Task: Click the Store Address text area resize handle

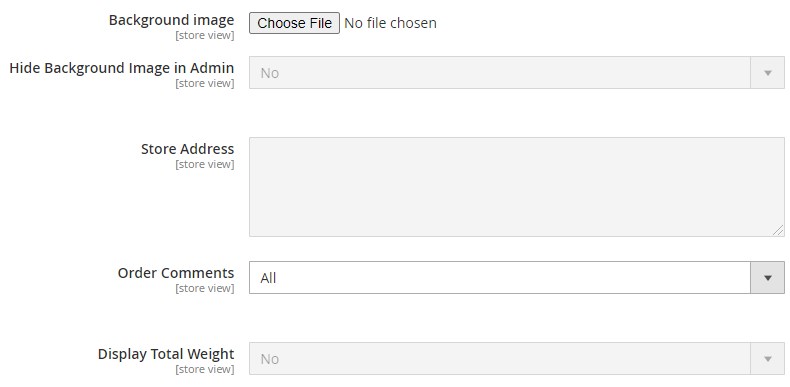Action: tap(778, 230)
